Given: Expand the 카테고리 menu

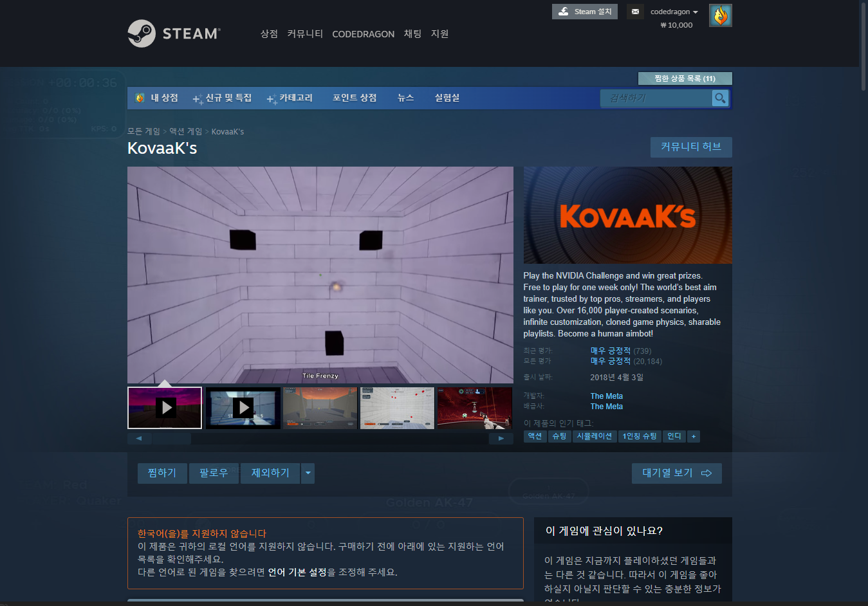Looking at the screenshot, I should tap(290, 98).
